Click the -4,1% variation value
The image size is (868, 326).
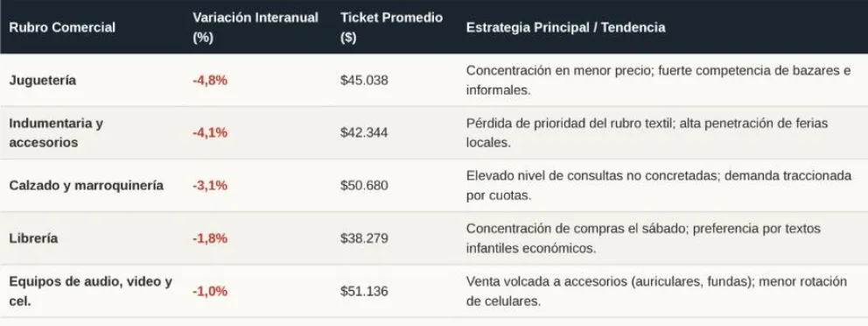tap(210, 133)
